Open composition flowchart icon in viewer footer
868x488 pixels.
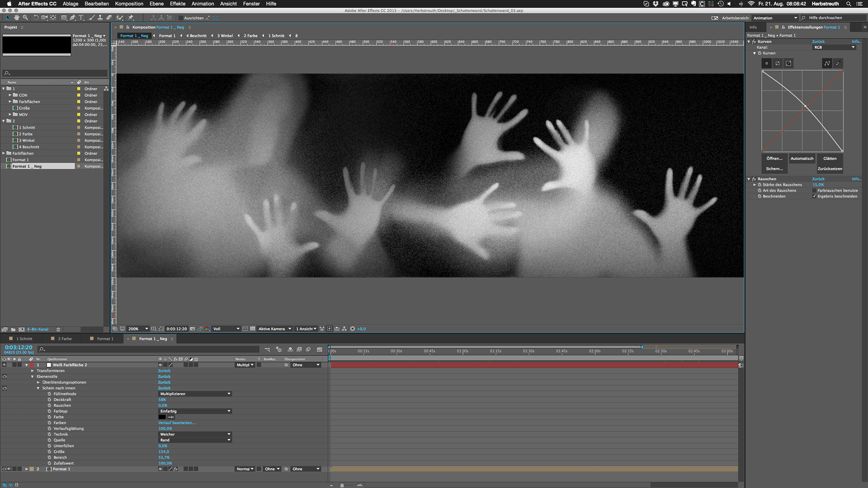click(x=344, y=329)
